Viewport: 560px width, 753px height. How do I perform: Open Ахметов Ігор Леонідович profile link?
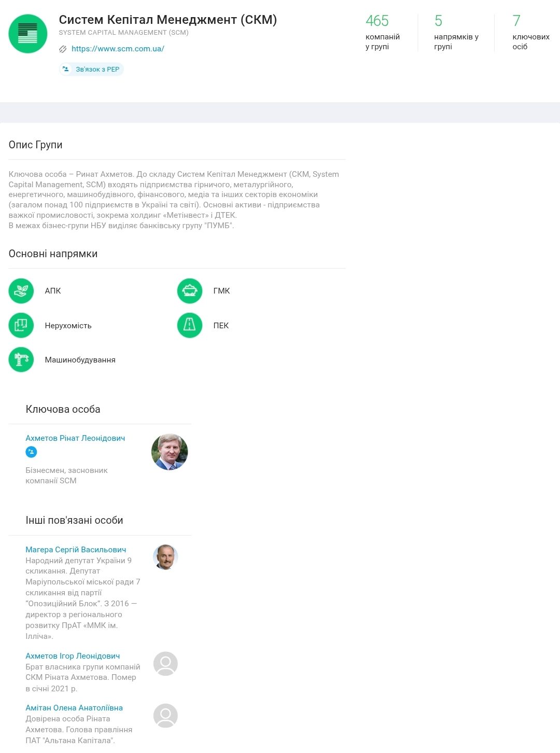click(x=73, y=656)
